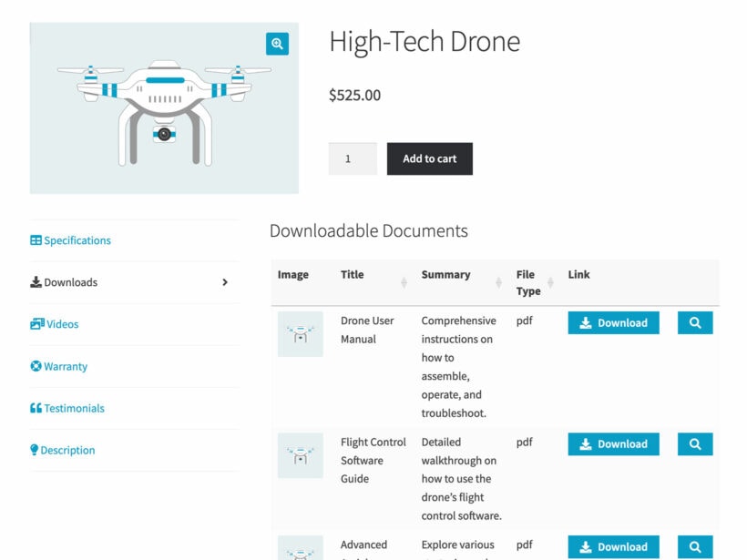Viewport: 747px width, 560px height.
Task: Open the Warranty tab
Action: click(x=64, y=366)
